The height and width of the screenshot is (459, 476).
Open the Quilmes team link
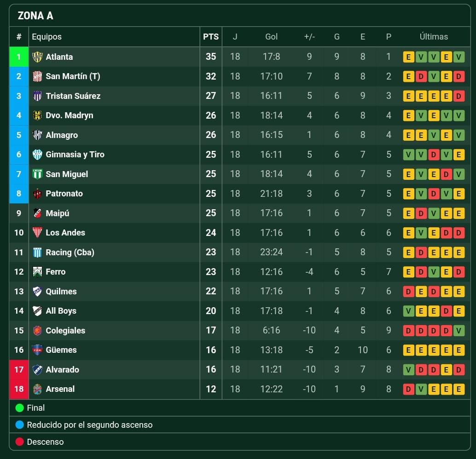pyautogui.click(x=61, y=291)
